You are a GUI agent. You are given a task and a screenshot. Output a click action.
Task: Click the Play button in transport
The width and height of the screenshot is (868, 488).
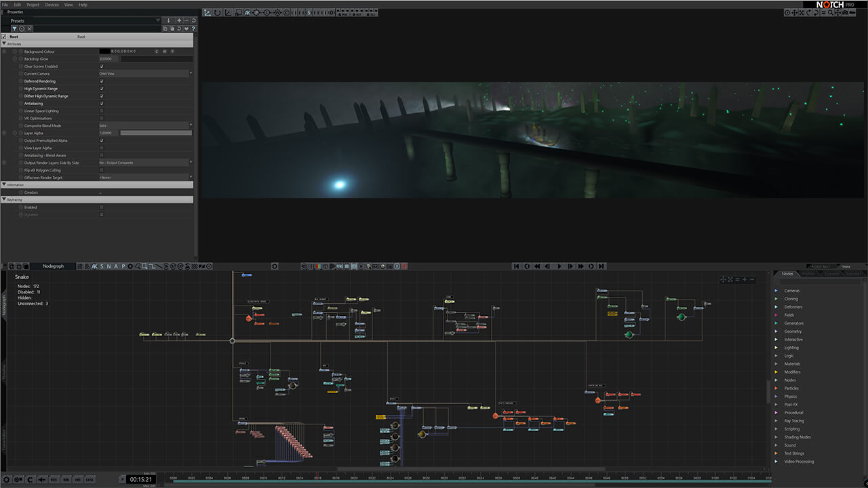point(559,266)
